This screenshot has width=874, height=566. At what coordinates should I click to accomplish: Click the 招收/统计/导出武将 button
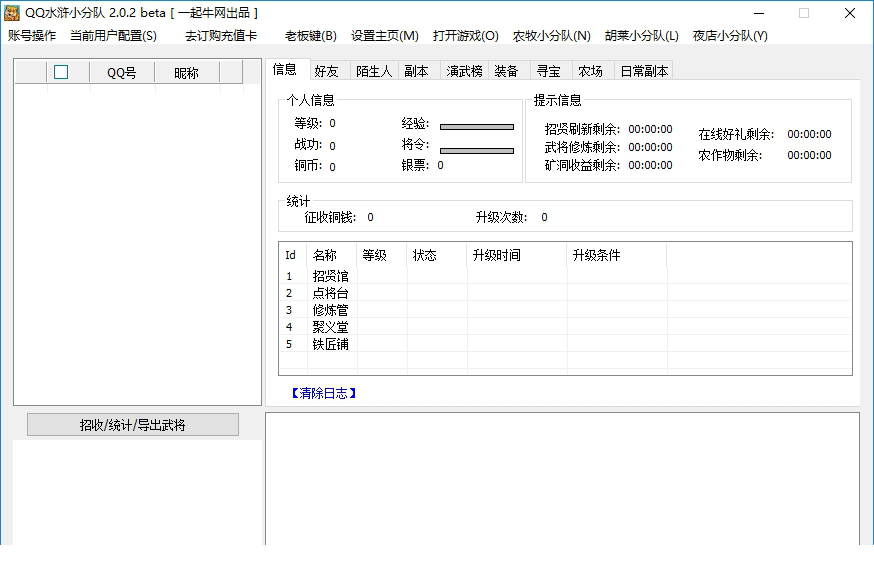[133, 425]
